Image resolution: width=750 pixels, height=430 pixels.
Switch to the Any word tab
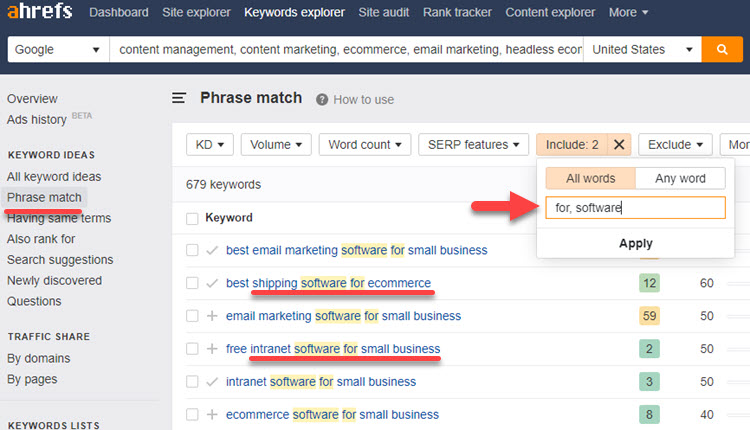(x=680, y=179)
